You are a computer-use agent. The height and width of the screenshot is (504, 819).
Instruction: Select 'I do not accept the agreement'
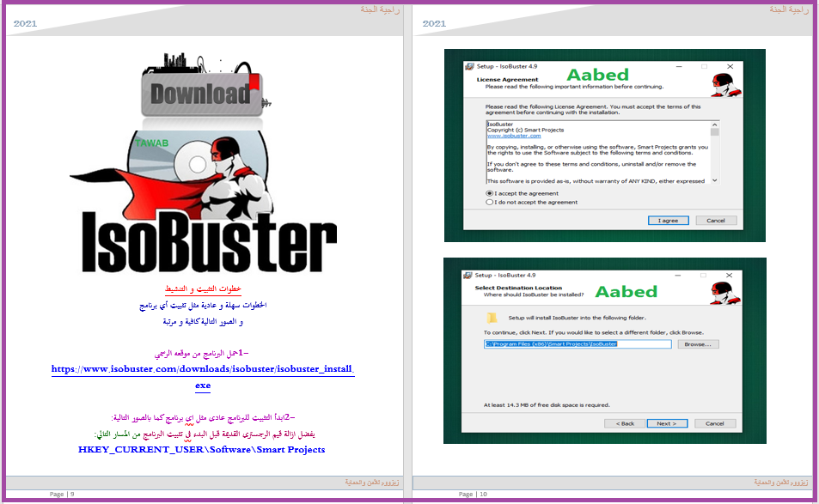coord(489,203)
